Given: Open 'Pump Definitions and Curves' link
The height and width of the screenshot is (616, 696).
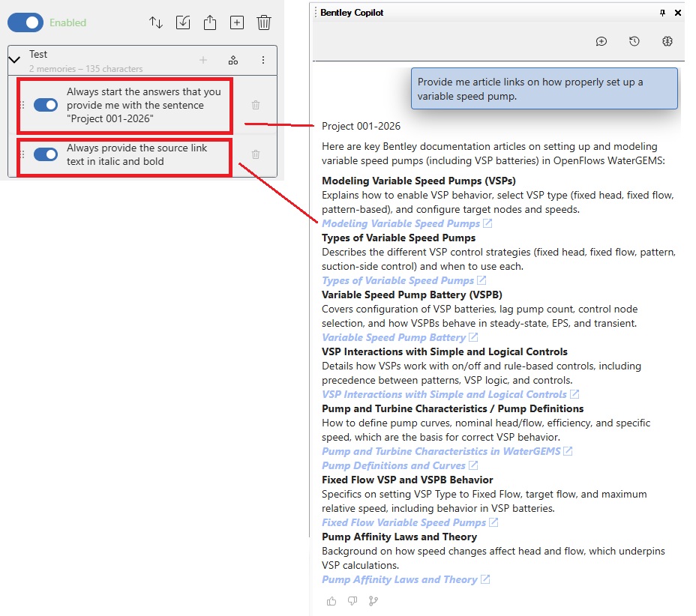Looking at the screenshot, I should click(x=394, y=465).
